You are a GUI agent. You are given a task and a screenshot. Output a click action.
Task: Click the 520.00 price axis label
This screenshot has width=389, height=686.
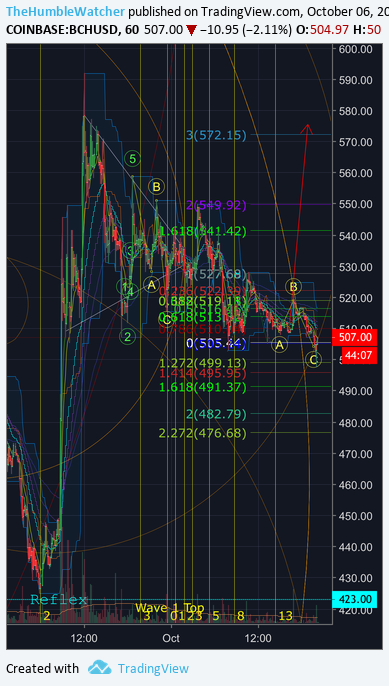click(x=356, y=298)
